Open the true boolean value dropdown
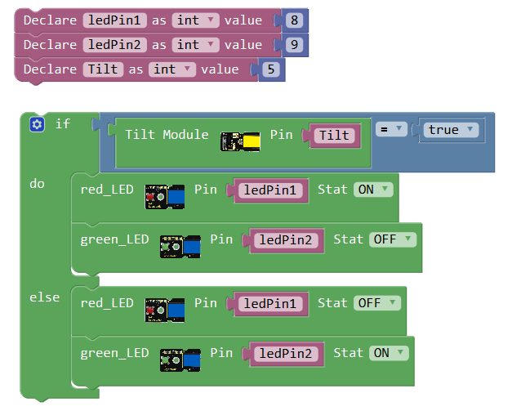The width and height of the screenshot is (512, 420). click(448, 130)
